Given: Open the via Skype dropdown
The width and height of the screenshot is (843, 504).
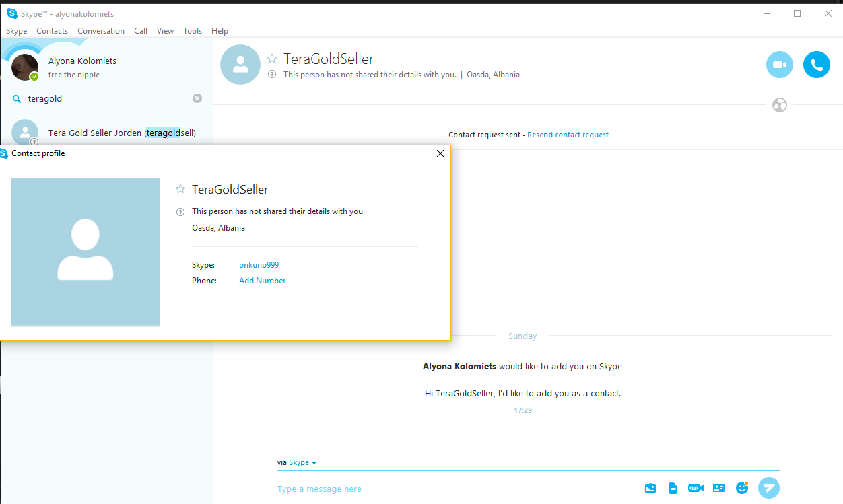Looking at the screenshot, I should pyautogui.click(x=303, y=462).
